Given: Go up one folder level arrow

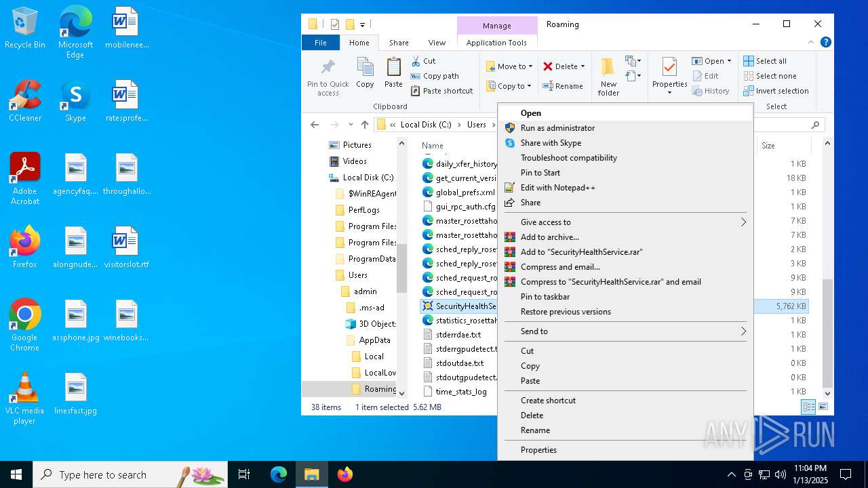Looking at the screenshot, I should pyautogui.click(x=365, y=125).
